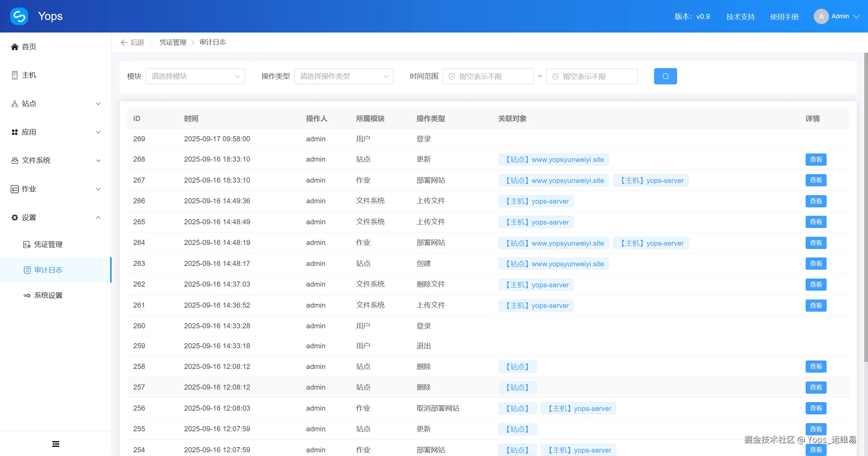
Task: Open 凭证管理 credential management icon
Action: [x=26, y=244]
